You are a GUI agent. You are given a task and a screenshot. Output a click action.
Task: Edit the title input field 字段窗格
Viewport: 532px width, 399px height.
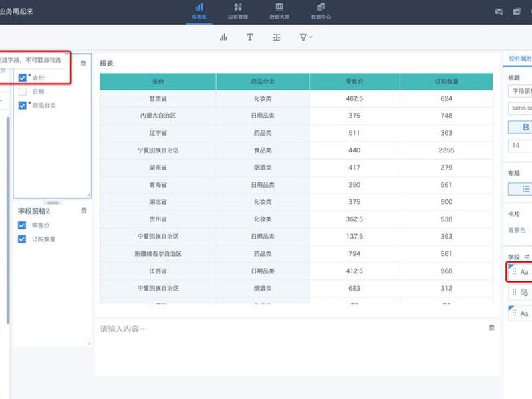point(521,91)
